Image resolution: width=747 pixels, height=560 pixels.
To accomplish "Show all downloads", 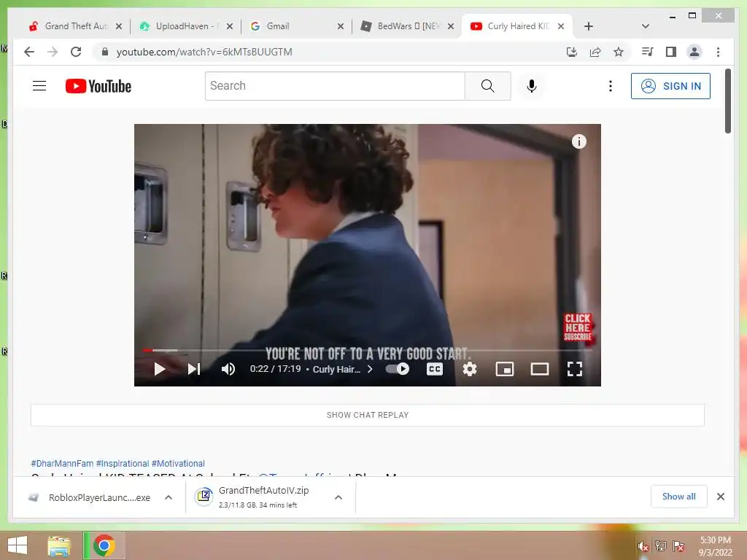I will [x=679, y=497].
